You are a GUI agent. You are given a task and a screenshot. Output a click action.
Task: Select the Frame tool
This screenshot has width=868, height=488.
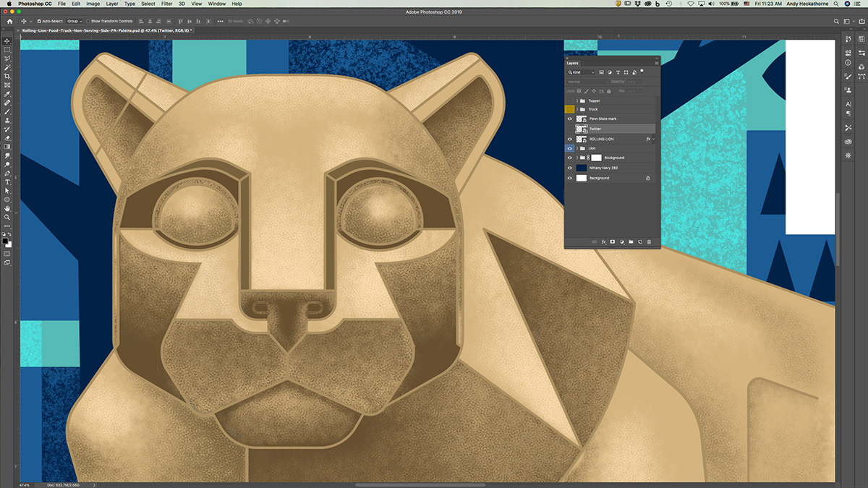tap(7, 84)
